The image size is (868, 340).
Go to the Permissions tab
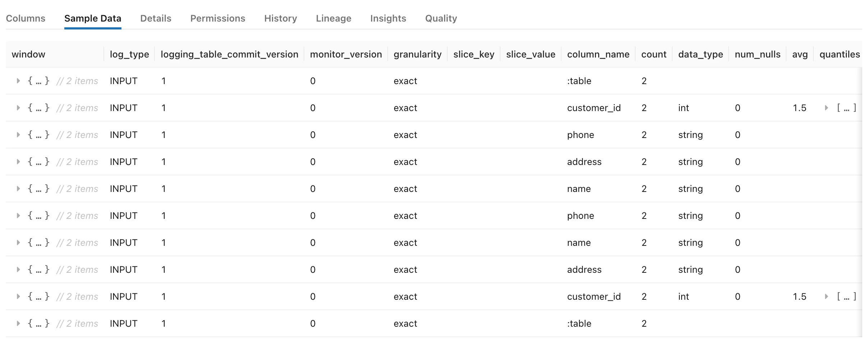218,18
